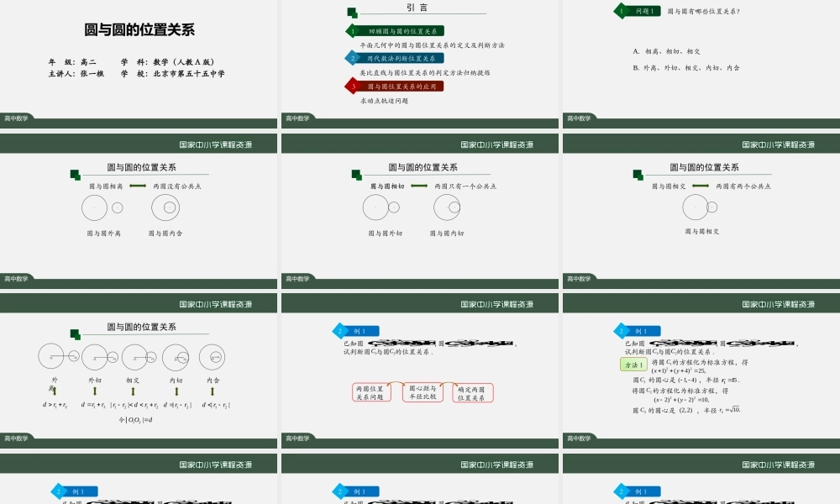Click the 圆与圆内含 circle diagram

(166, 208)
